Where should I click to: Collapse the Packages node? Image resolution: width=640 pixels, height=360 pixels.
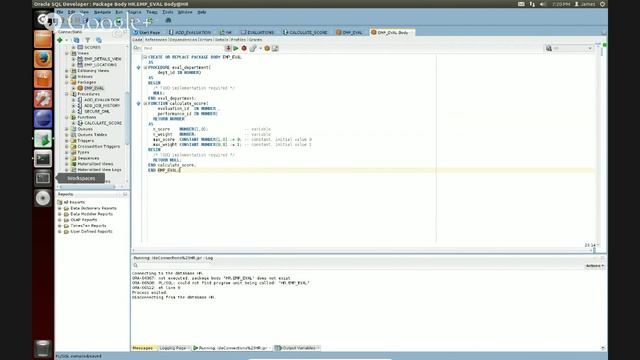pos(67,82)
